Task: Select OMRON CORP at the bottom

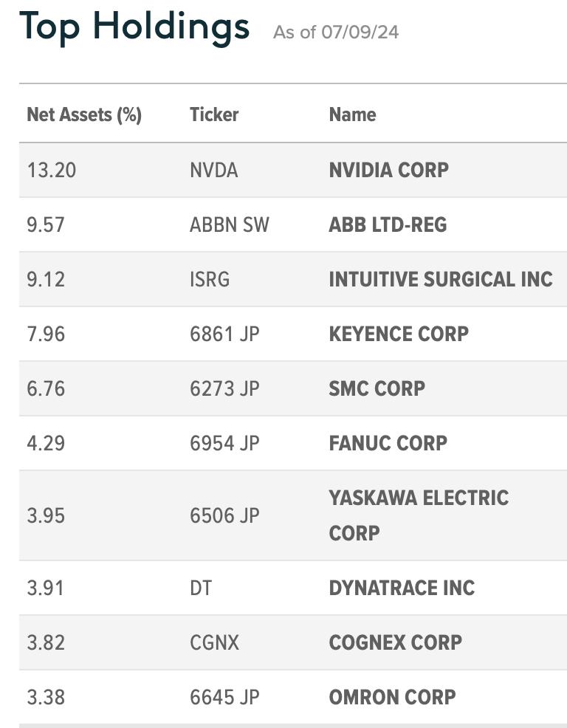Action: coord(392,697)
